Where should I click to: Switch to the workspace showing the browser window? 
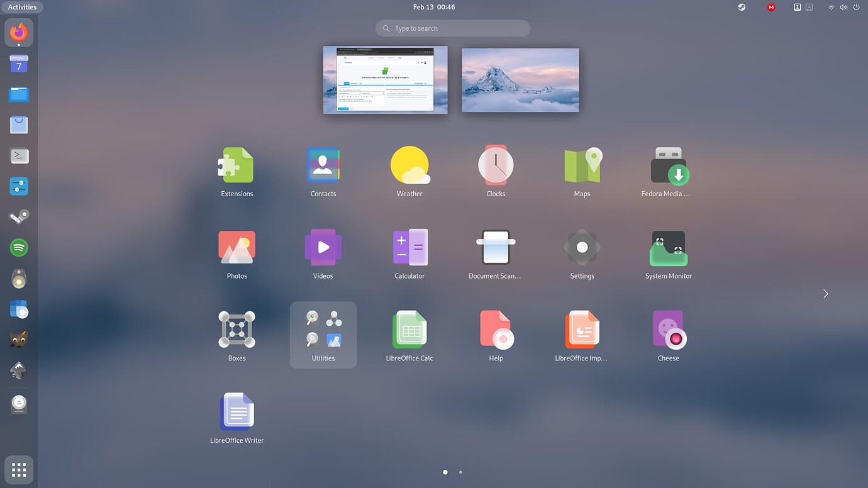pos(386,80)
